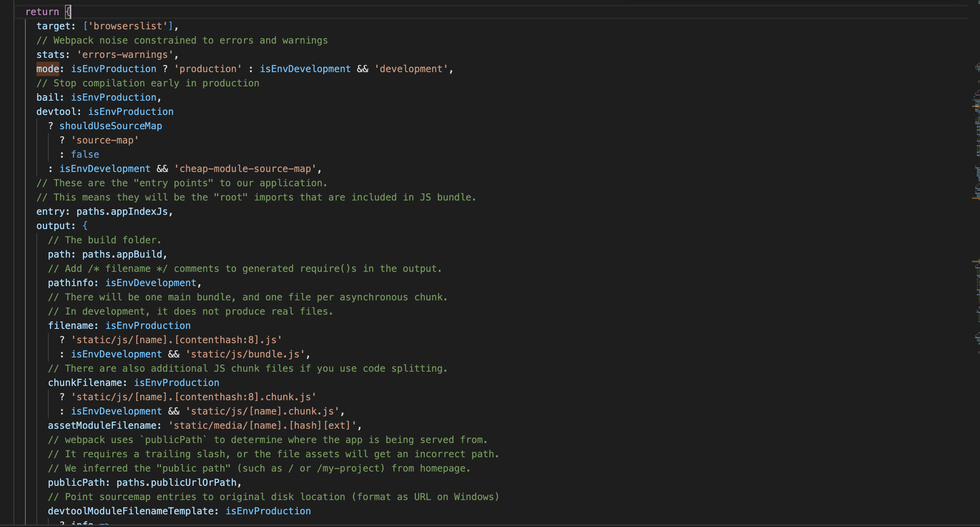Click the 'cheap-module-source-map' string
Viewport: 980px width, 527px height.
[245, 169]
